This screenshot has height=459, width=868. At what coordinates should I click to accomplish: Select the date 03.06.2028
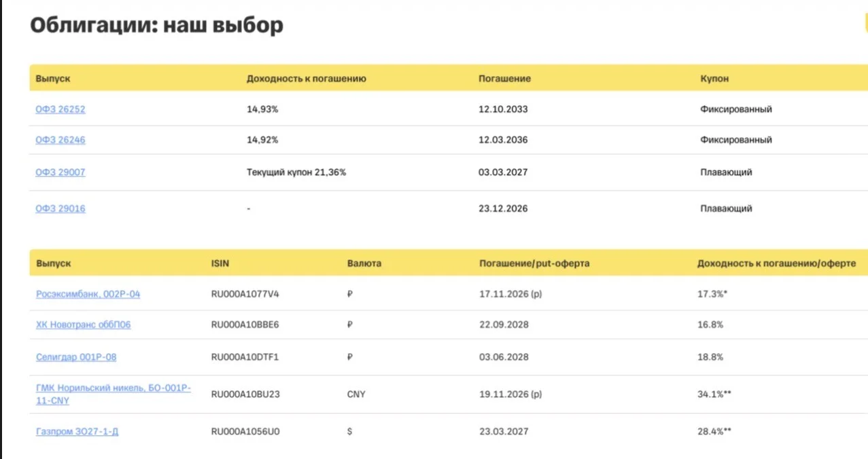[x=504, y=356]
